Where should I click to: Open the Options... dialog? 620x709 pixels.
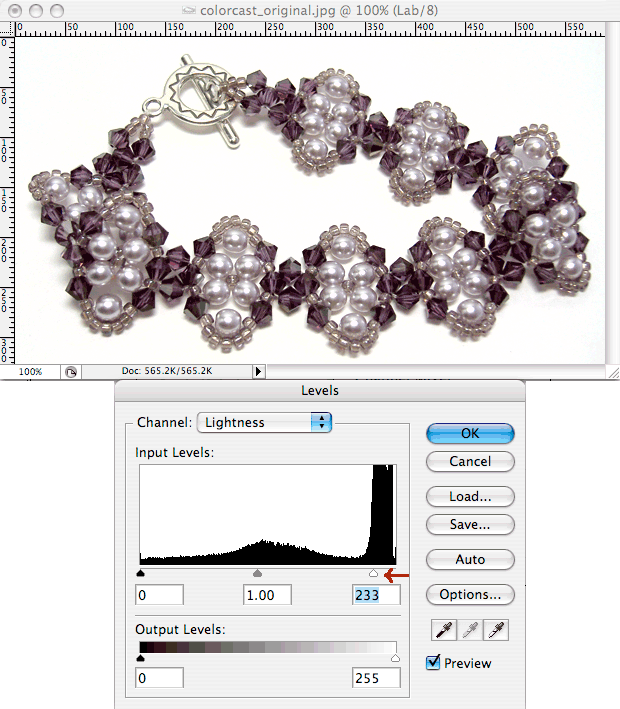click(470, 595)
